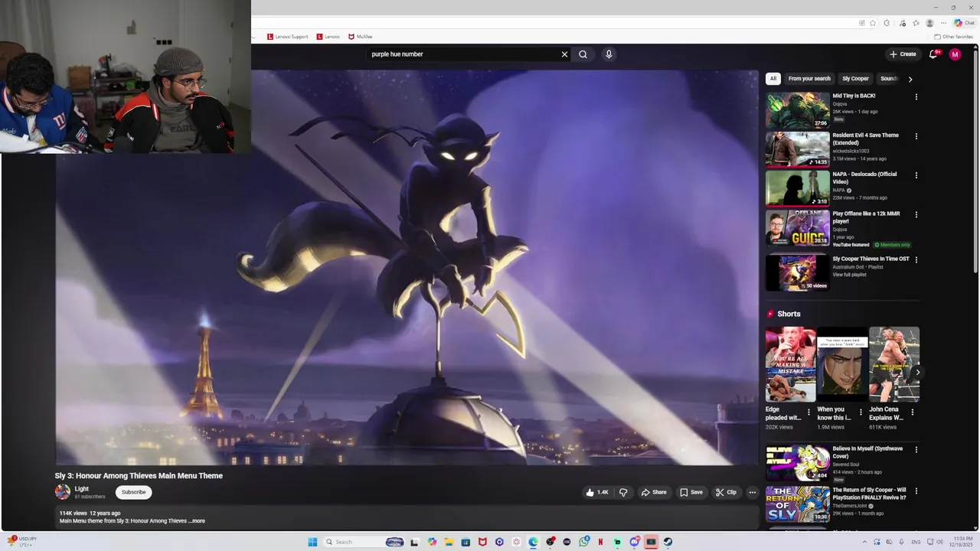The height and width of the screenshot is (551, 980).
Task: Show hidden tray icons chevron
Action: coord(864,542)
